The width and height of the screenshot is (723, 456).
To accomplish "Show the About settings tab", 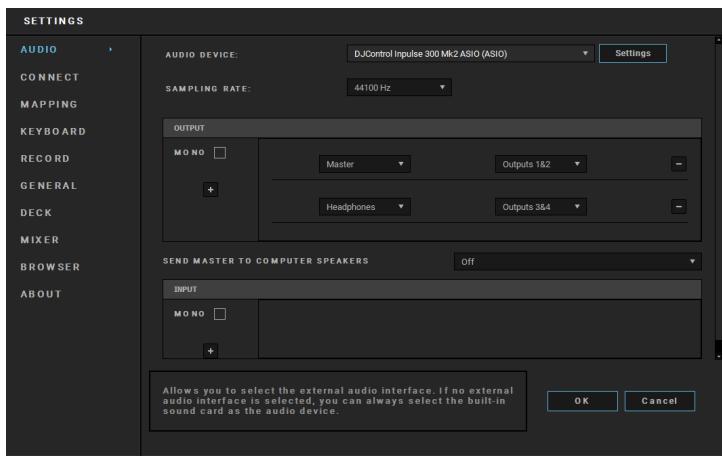I will [x=41, y=294].
